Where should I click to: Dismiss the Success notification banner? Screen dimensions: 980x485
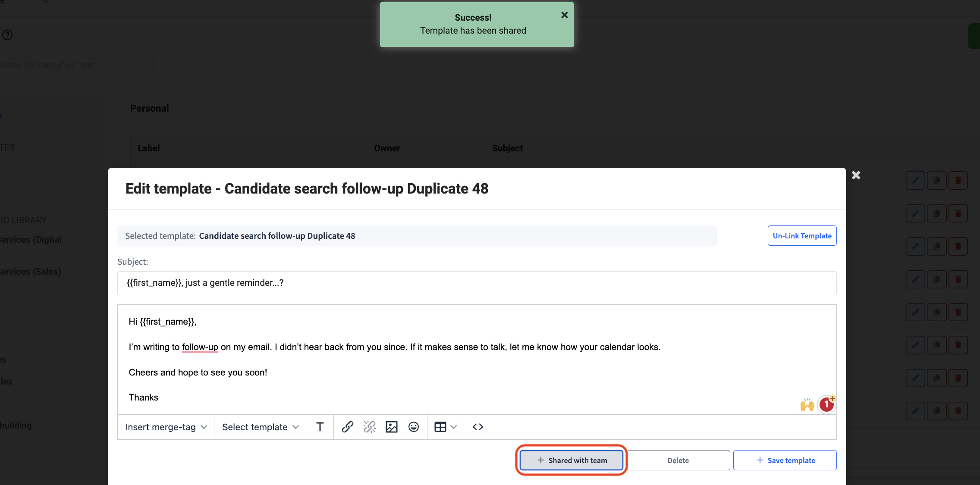[564, 15]
